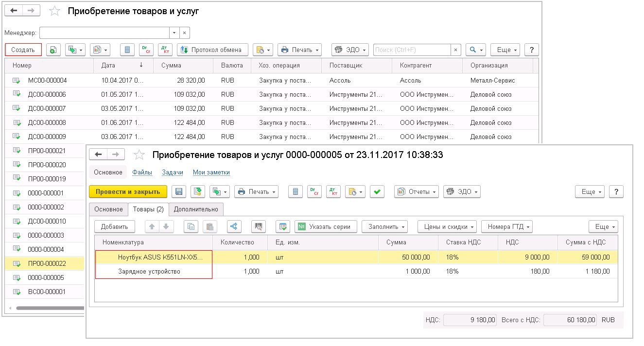Star the document window as favorite
Screen dimensions: 644x346
139,155
